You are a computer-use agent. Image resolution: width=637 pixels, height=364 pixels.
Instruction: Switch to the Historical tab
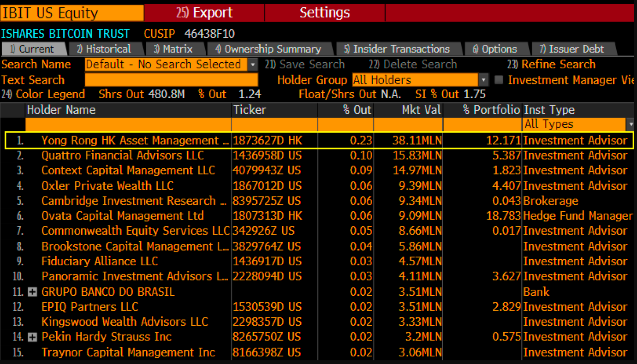104,49
